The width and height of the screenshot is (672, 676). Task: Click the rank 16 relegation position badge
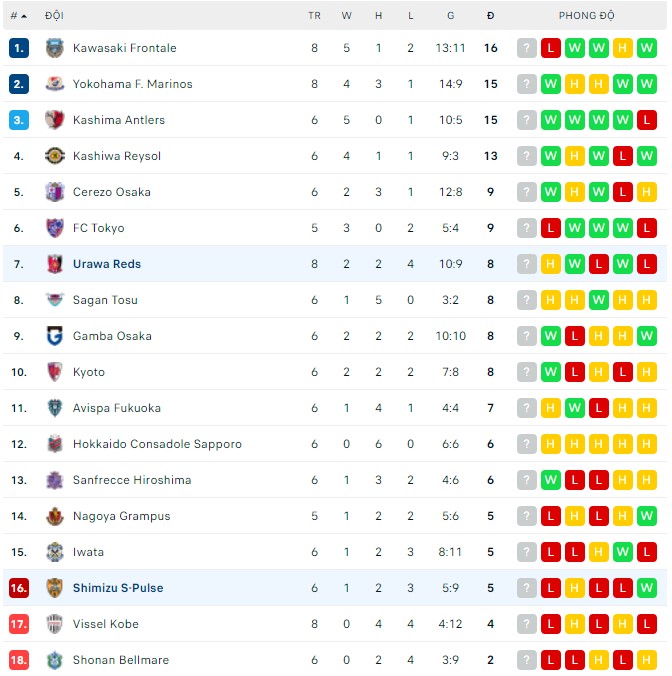click(19, 588)
